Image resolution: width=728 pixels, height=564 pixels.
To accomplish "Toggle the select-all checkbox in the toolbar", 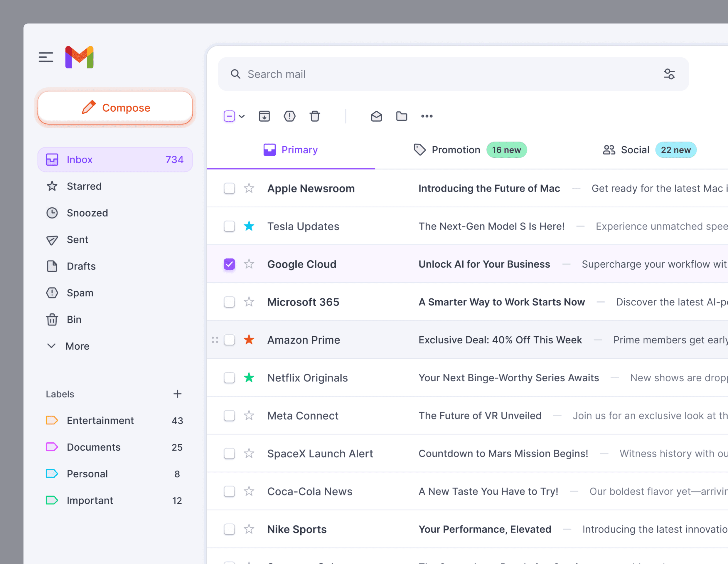I will pos(229,116).
